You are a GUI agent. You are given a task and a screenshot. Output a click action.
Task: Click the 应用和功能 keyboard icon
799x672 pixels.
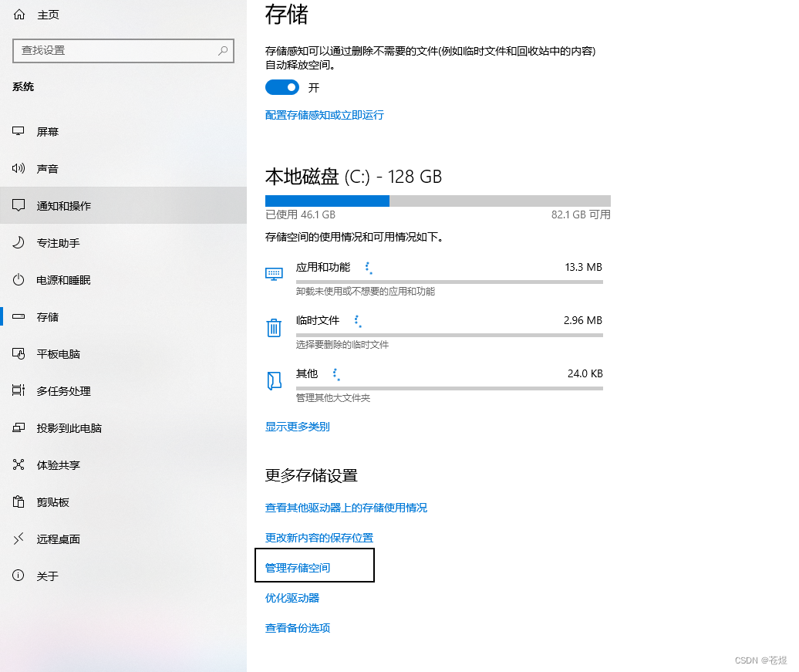tap(274, 274)
